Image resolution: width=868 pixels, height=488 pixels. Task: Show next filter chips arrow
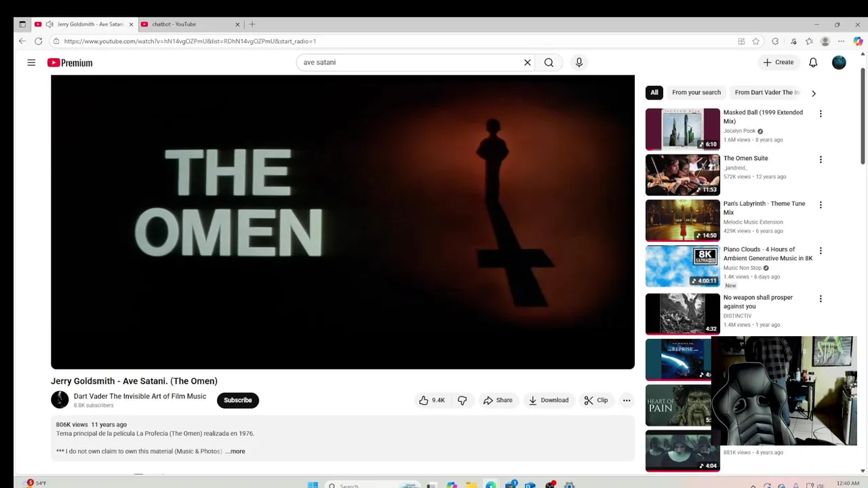(x=814, y=93)
